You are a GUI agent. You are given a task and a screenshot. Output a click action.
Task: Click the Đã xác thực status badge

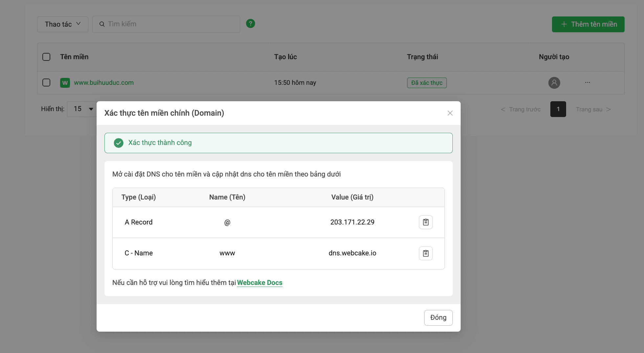[426, 82]
